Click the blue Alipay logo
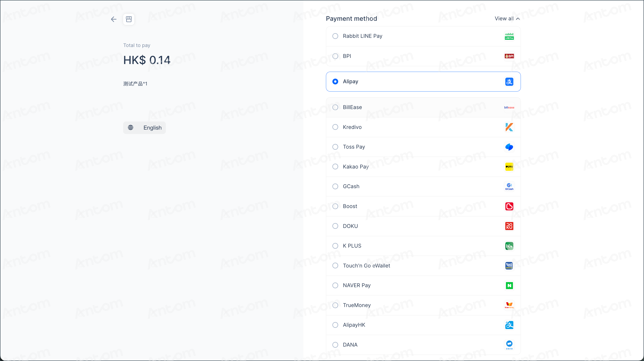Viewport: 644px width, 361px height. [x=509, y=82]
